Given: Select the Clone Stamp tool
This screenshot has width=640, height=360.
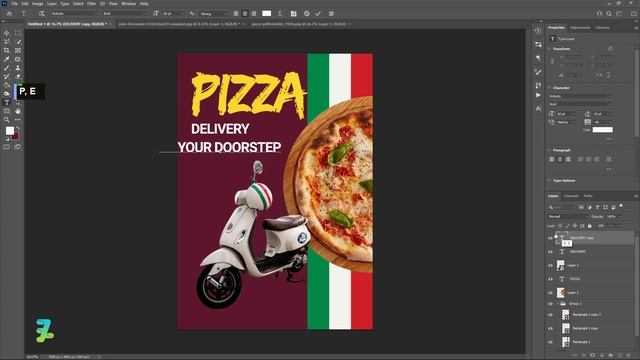Looking at the screenshot, I should pos(18,68).
